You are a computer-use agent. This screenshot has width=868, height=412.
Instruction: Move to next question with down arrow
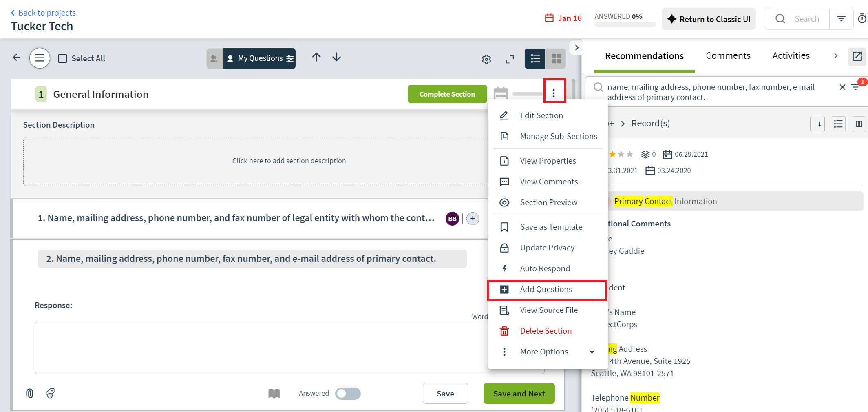click(336, 57)
